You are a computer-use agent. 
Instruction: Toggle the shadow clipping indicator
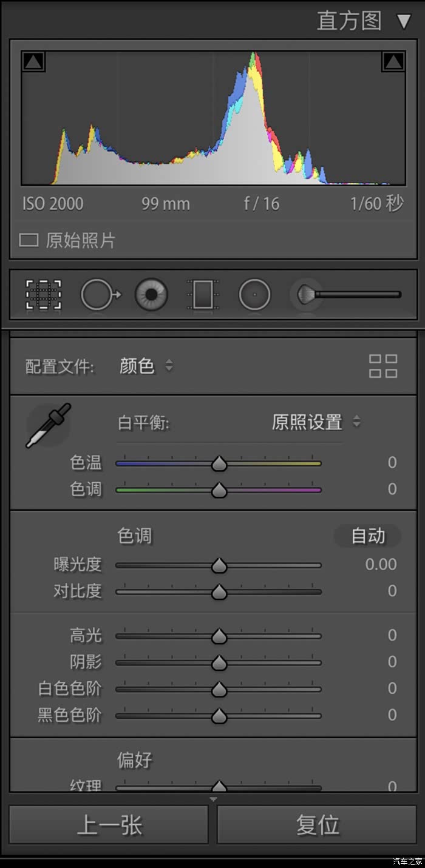[33, 61]
